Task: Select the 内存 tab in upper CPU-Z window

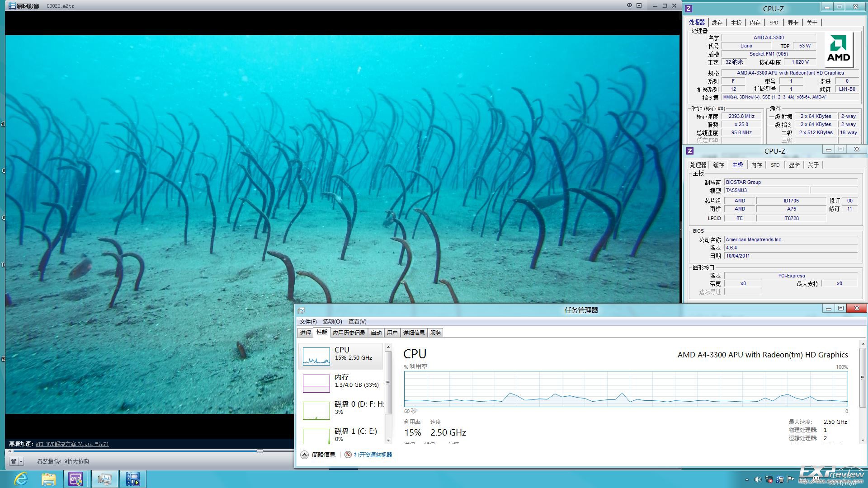Action: tap(755, 23)
